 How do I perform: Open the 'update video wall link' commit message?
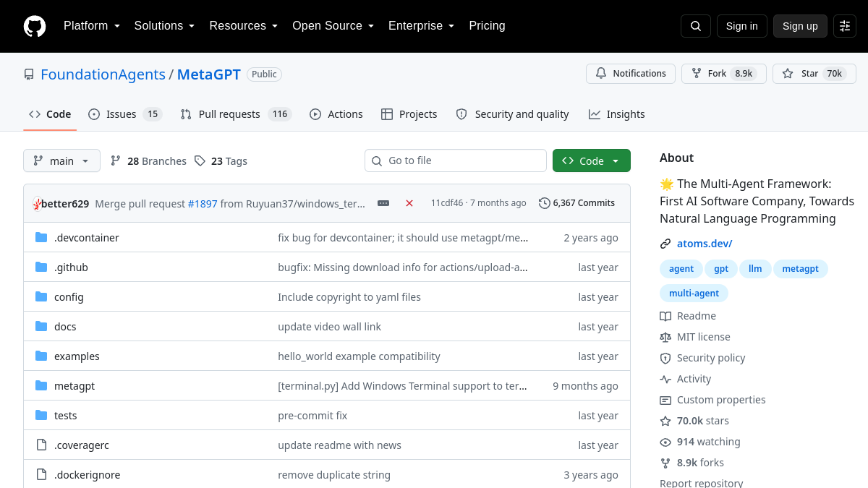pos(329,327)
